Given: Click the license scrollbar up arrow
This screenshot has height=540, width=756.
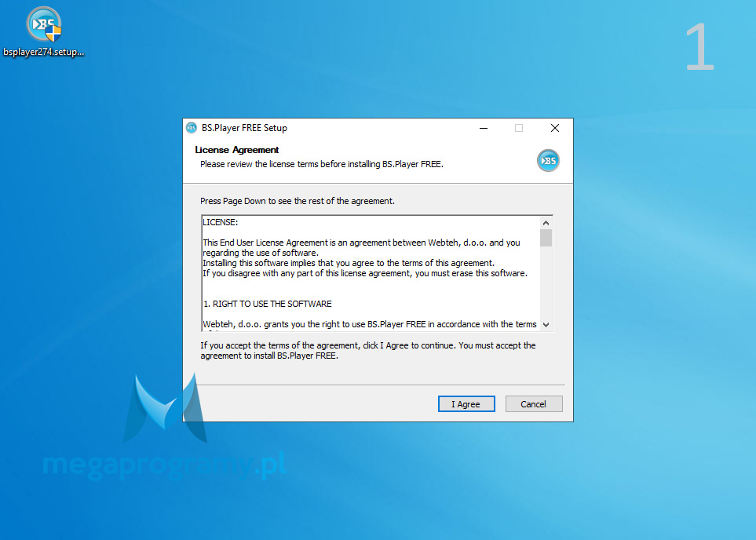Looking at the screenshot, I should click(546, 223).
